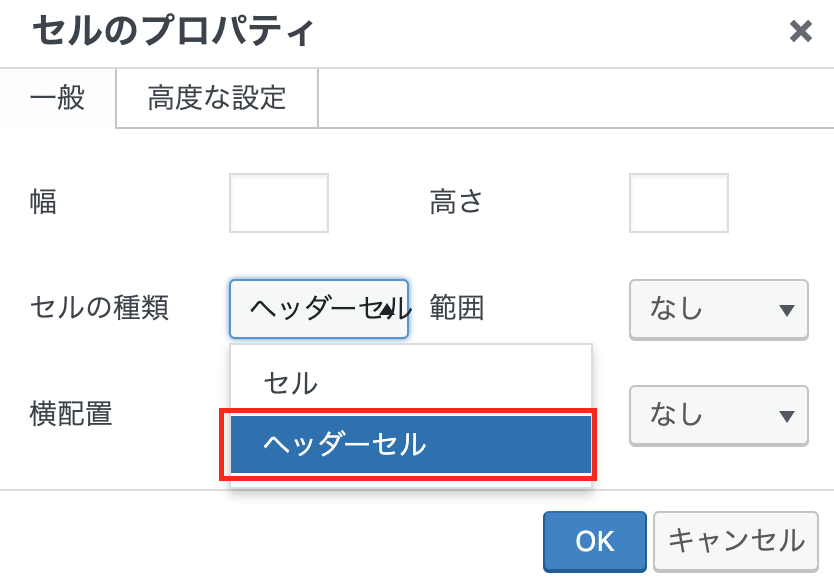Open the なし dropdown below 範囲
Viewport: 834px width, 586px height.
click(718, 415)
